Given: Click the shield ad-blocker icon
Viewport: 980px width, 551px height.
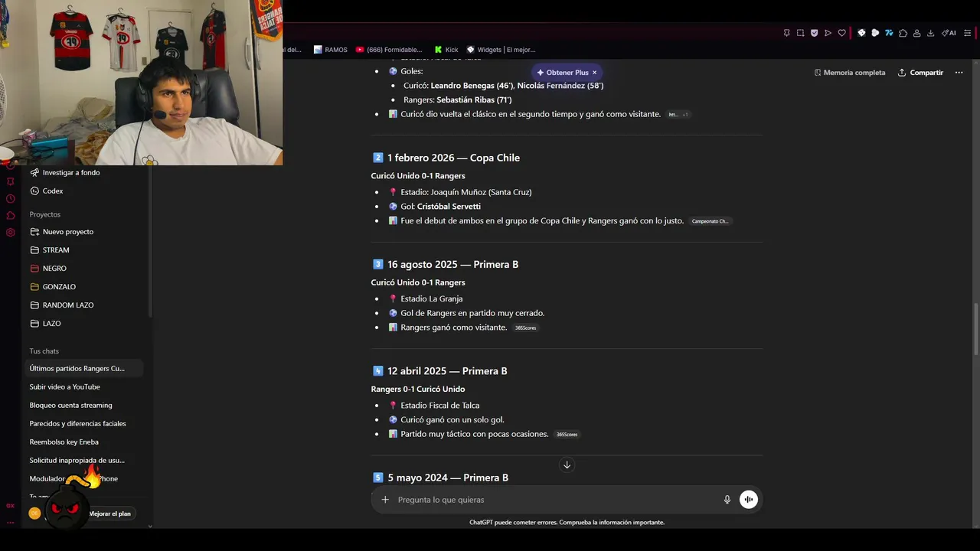Looking at the screenshot, I should (814, 33).
